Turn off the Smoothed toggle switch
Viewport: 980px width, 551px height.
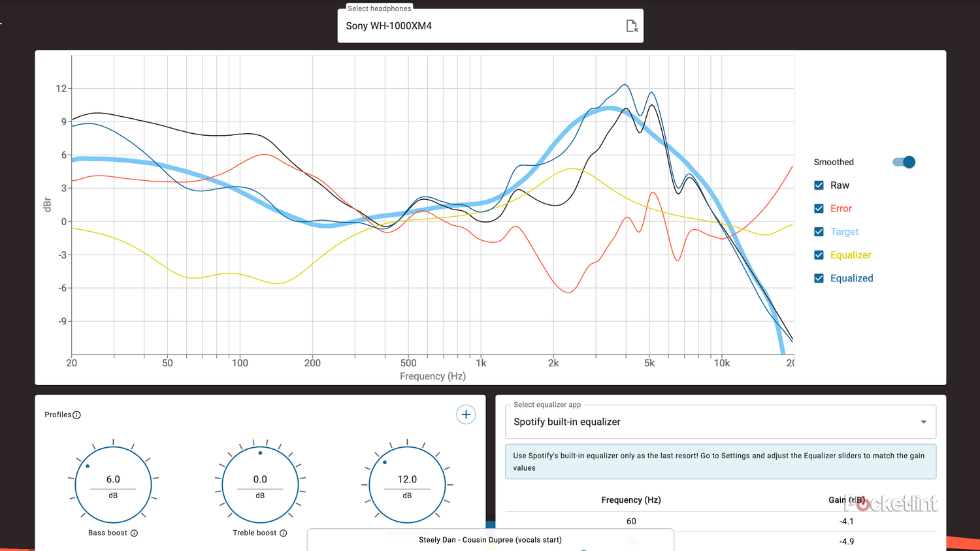(x=904, y=162)
